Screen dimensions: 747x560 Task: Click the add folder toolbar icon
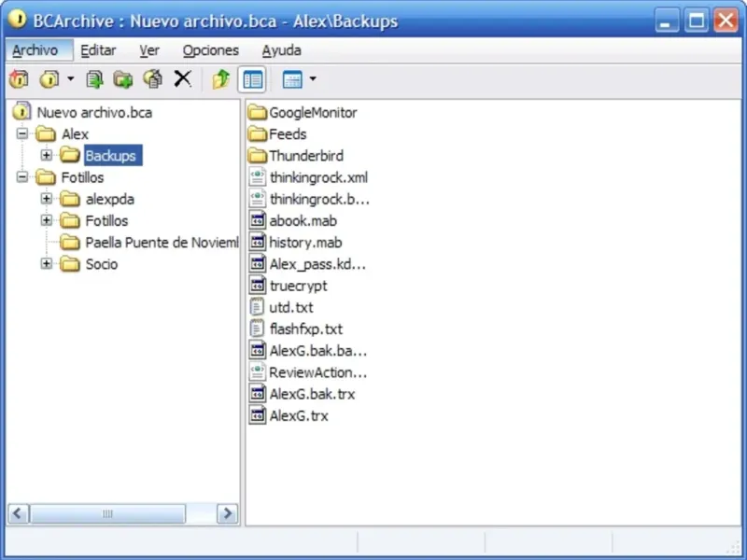point(123,79)
